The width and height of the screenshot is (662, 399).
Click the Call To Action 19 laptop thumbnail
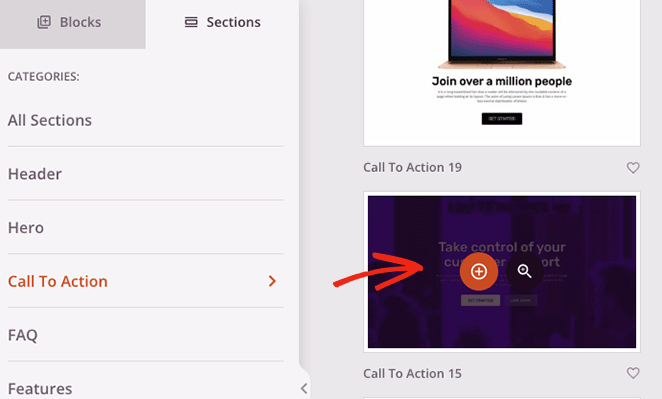pos(502,72)
